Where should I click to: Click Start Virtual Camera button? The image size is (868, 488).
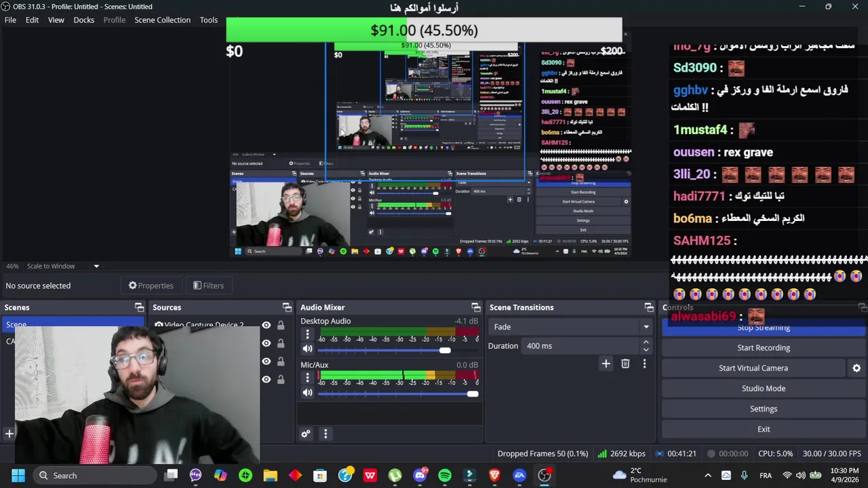pyautogui.click(x=753, y=368)
